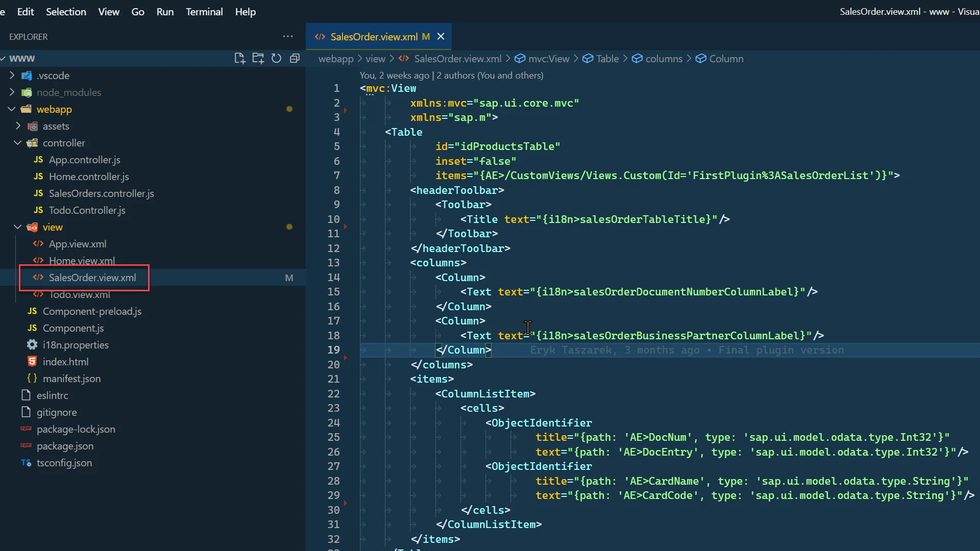Click the new folder icon in Explorer toolbar
980x551 pixels.
[257, 59]
